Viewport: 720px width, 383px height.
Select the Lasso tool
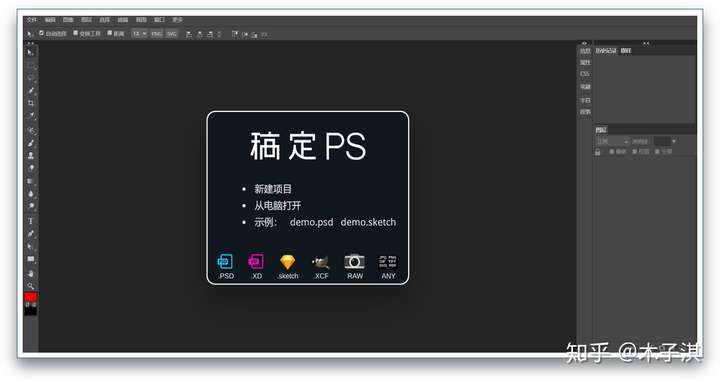click(x=31, y=78)
